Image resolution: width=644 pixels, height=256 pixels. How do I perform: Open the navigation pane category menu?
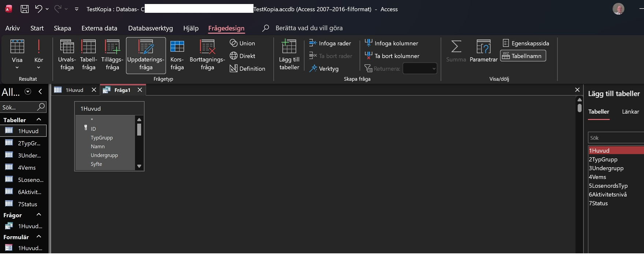pos(28,92)
